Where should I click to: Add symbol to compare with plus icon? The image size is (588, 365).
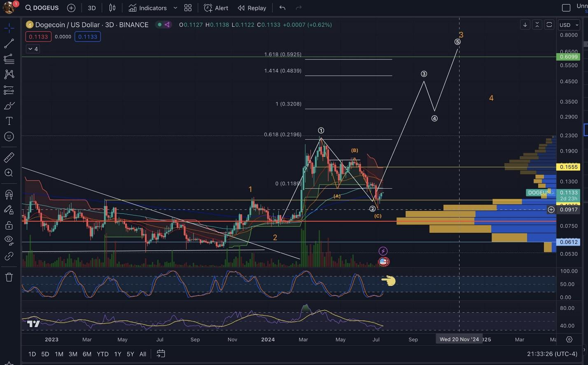[71, 8]
